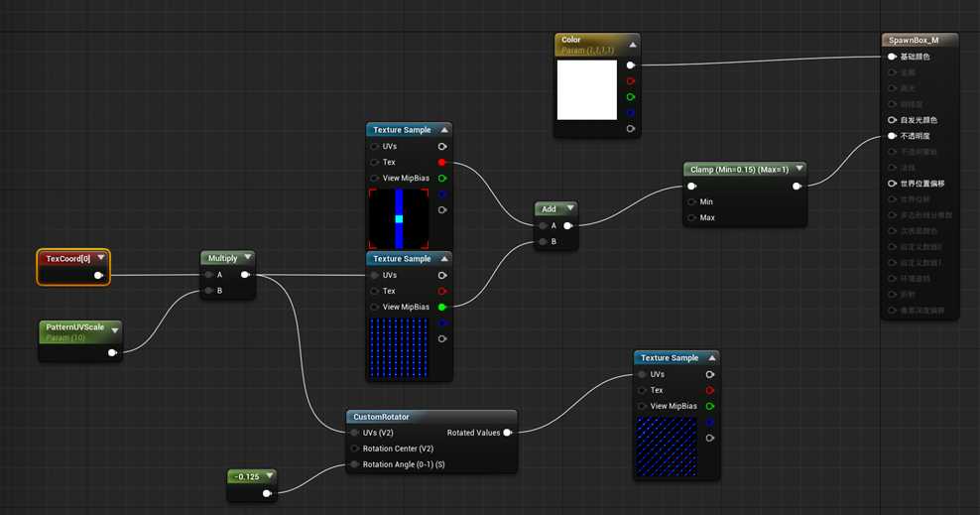Click green output pin of diagonal-lines Texture Sample
Image resolution: width=980 pixels, height=515 pixels.
(710, 406)
